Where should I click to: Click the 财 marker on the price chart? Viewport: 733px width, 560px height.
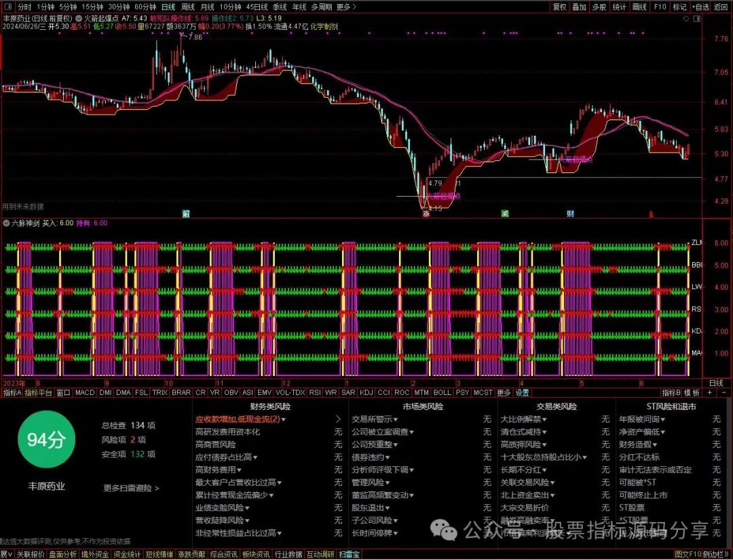coord(570,214)
